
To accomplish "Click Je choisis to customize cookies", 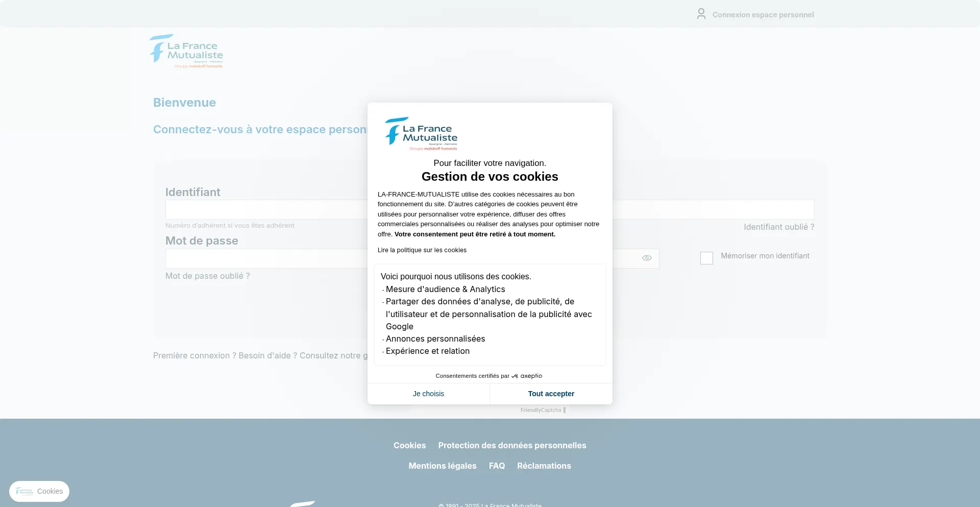I will 428,394.
